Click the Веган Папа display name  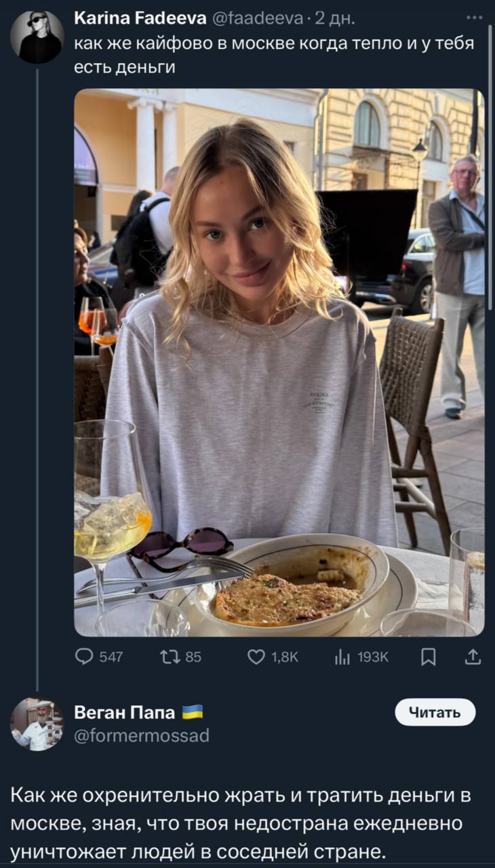click(x=124, y=712)
